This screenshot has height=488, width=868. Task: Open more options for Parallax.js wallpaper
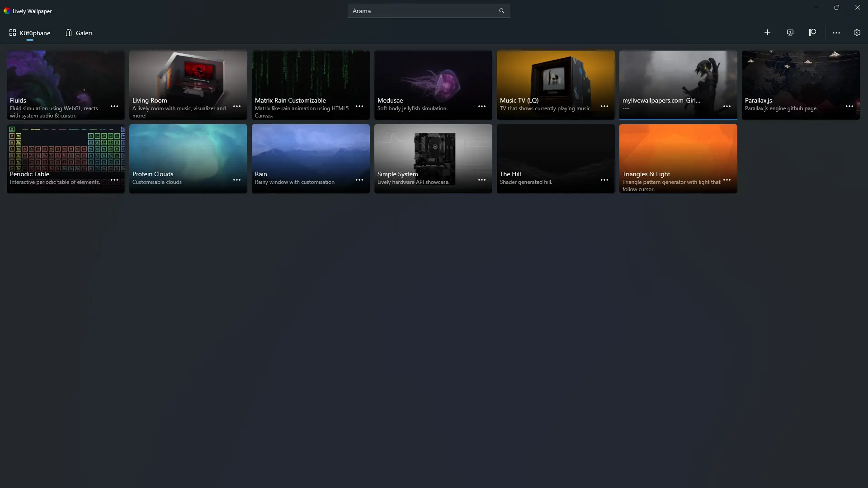pyautogui.click(x=849, y=106)
